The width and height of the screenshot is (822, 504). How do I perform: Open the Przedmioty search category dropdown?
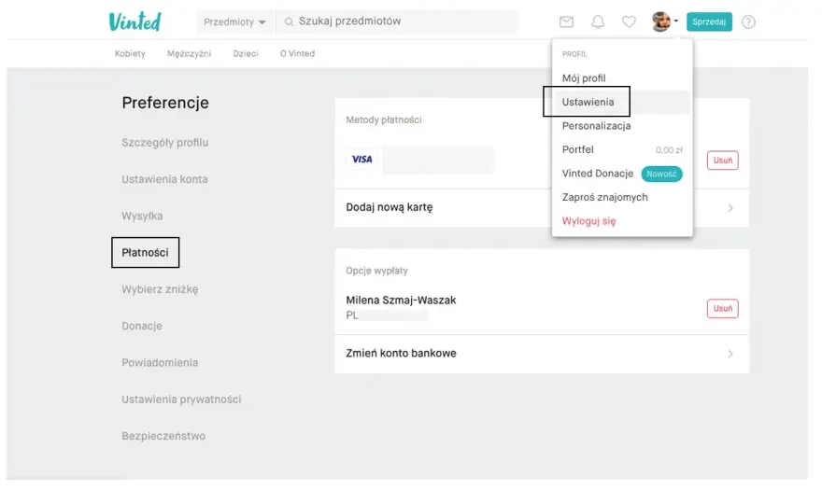(234, 22)
